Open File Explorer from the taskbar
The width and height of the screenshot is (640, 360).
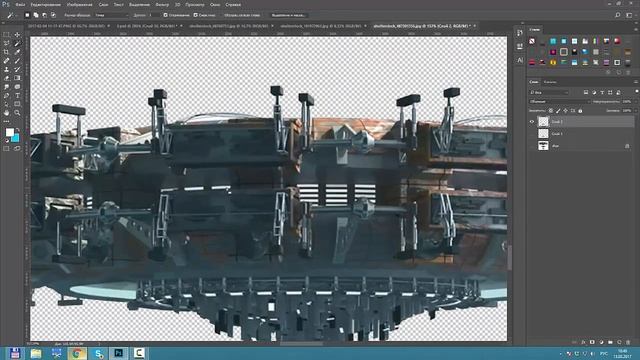tap(36, 353)
